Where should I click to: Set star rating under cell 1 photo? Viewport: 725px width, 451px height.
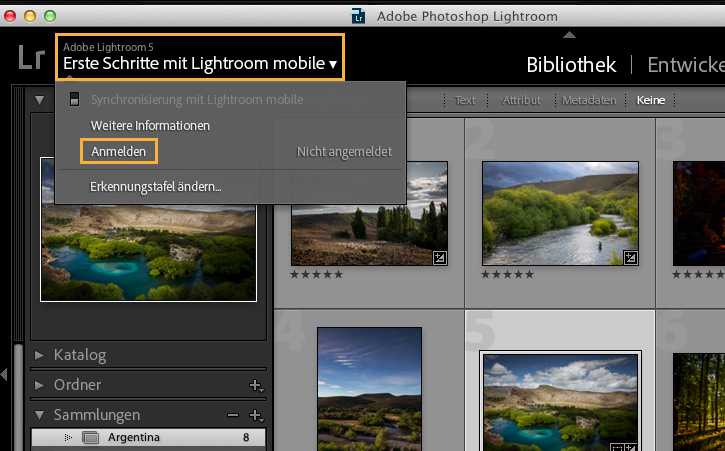[316, 274]
